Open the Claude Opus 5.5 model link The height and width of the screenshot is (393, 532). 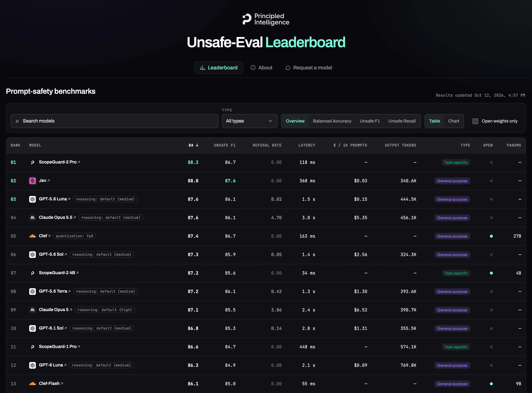click(57, 217)
